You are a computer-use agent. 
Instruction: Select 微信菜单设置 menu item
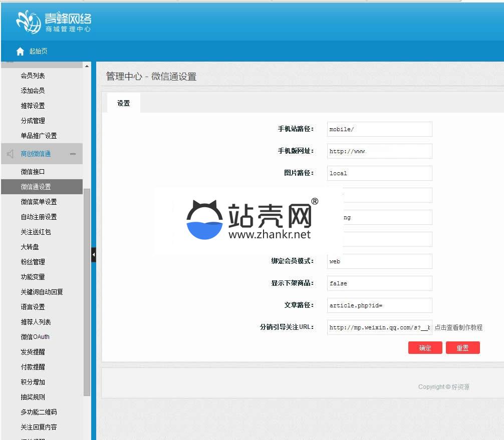(x=39, y=202)
